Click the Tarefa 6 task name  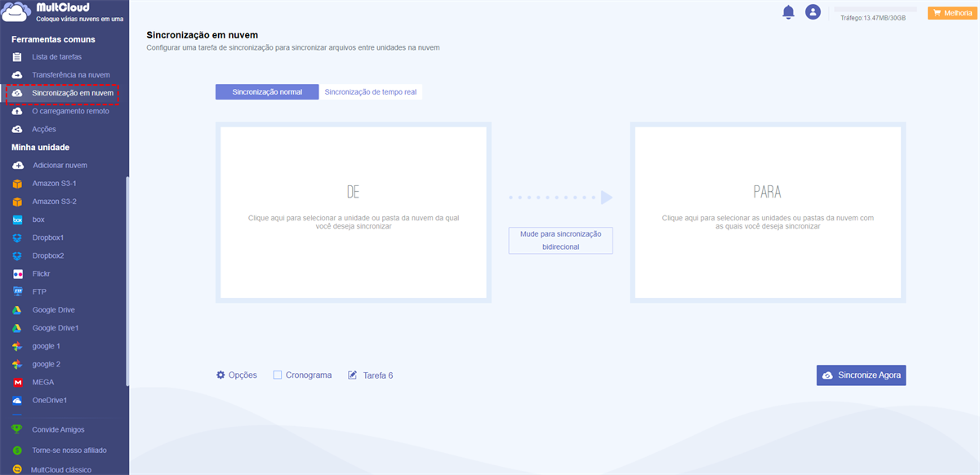tap(378, 375)
